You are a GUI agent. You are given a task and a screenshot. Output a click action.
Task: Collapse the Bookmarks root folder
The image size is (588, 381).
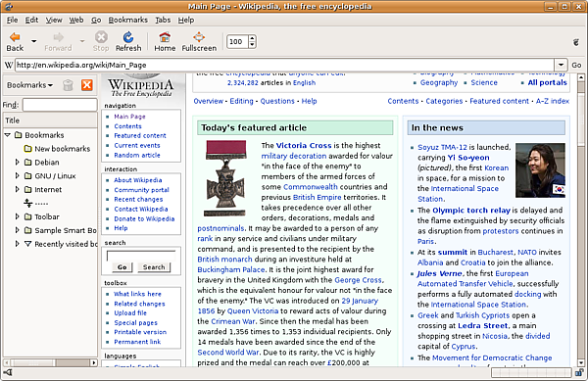(8, 134)
